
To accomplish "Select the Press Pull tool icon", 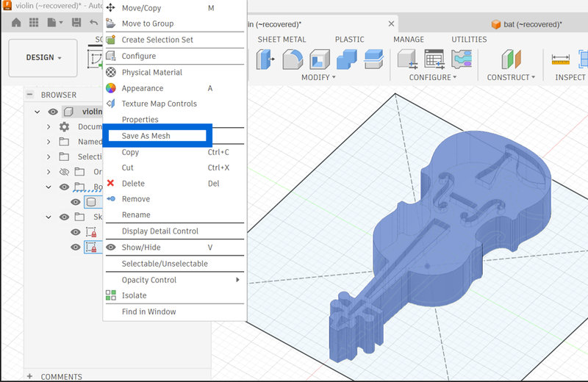I will pos(265,60).
